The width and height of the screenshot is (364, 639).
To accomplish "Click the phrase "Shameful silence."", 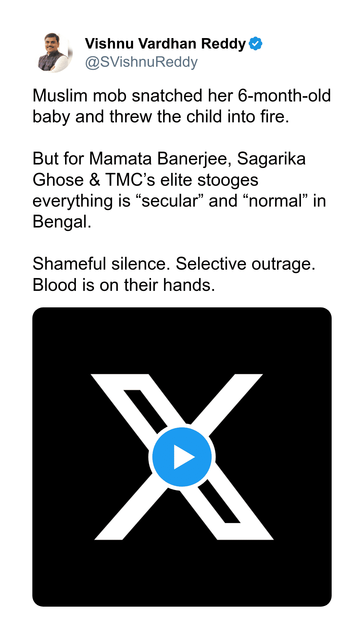I will tap(101, 264).
